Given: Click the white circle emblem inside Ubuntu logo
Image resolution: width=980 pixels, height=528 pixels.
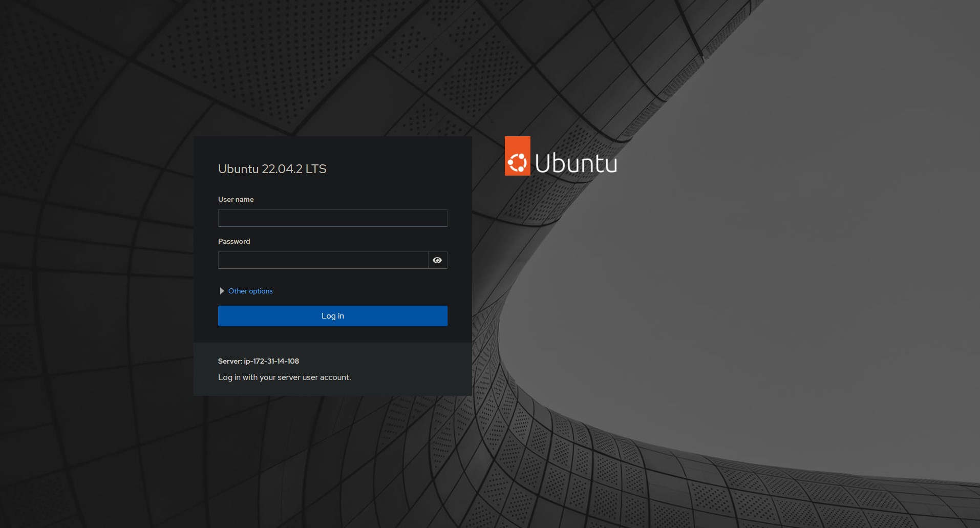Looking at the screenshot, I should pyautogui.click(x=517, y=163).
